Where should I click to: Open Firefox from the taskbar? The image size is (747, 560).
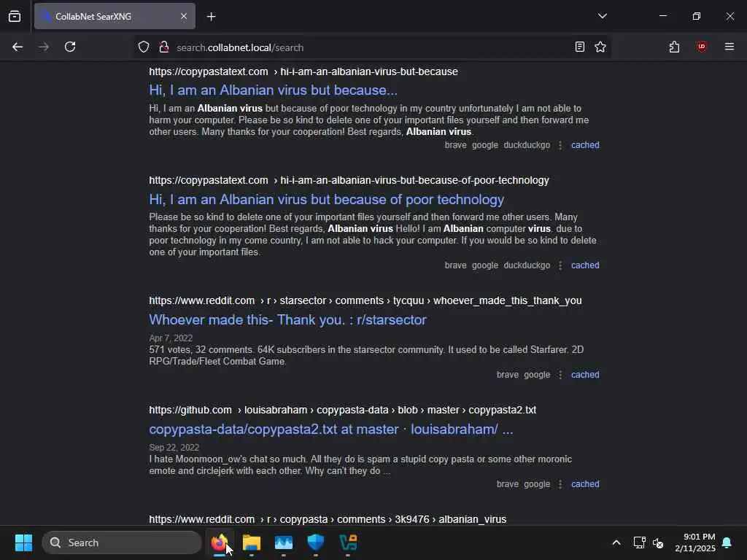coord(219,542)
